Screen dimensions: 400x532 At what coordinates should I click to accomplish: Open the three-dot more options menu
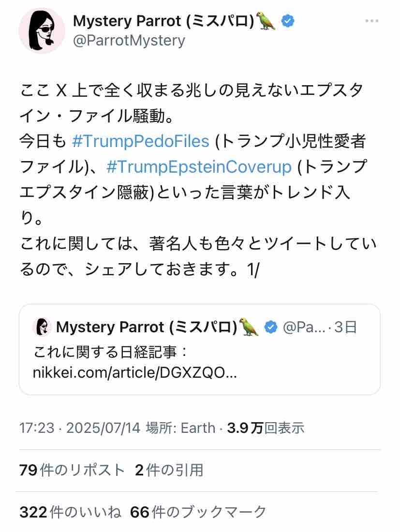tap(371, 21)
